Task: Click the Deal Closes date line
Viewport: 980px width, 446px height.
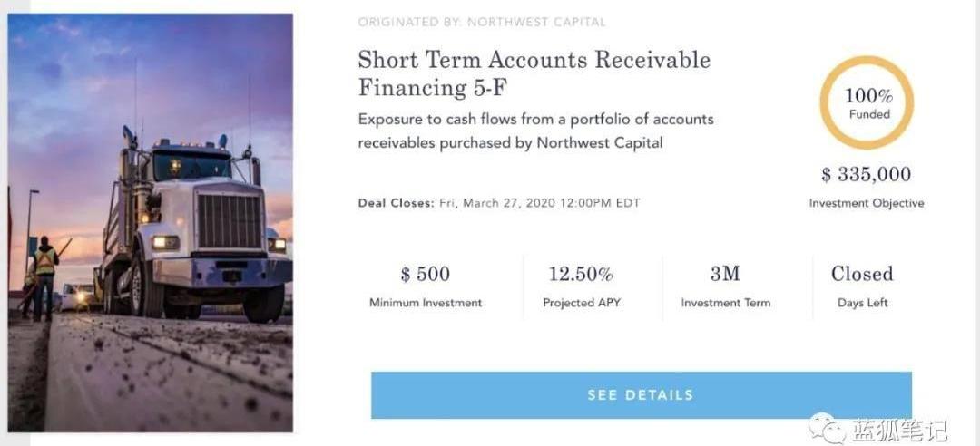Action: click(499, 203)
